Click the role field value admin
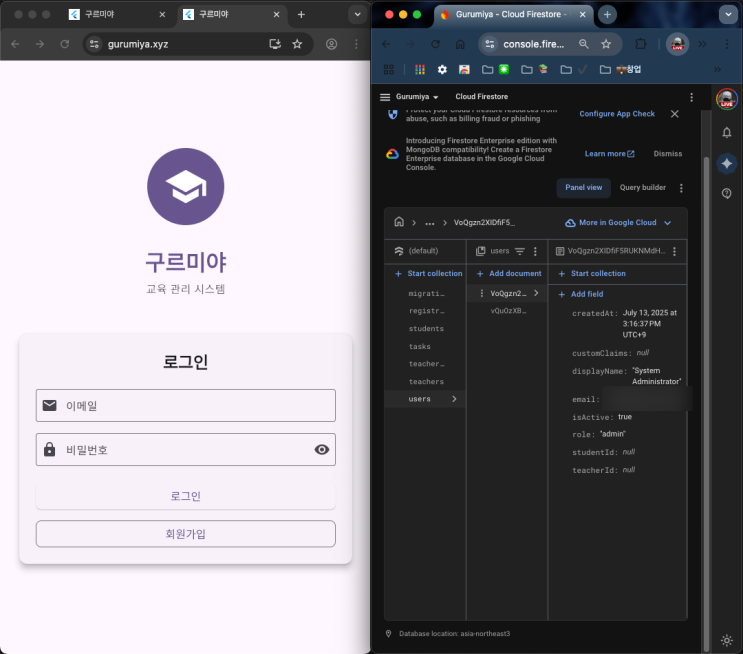This screenshot has width=743, height=654. 613,434
